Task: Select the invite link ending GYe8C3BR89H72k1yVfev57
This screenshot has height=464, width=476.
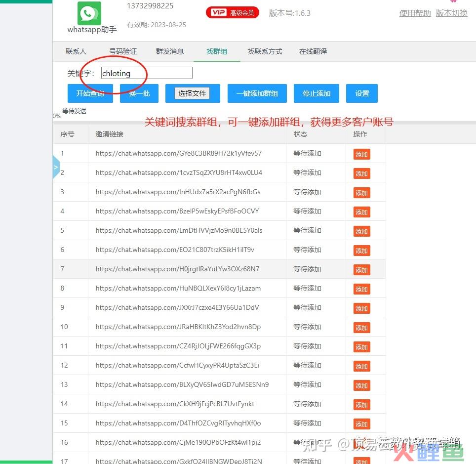Action: click(x=179, y=154)
